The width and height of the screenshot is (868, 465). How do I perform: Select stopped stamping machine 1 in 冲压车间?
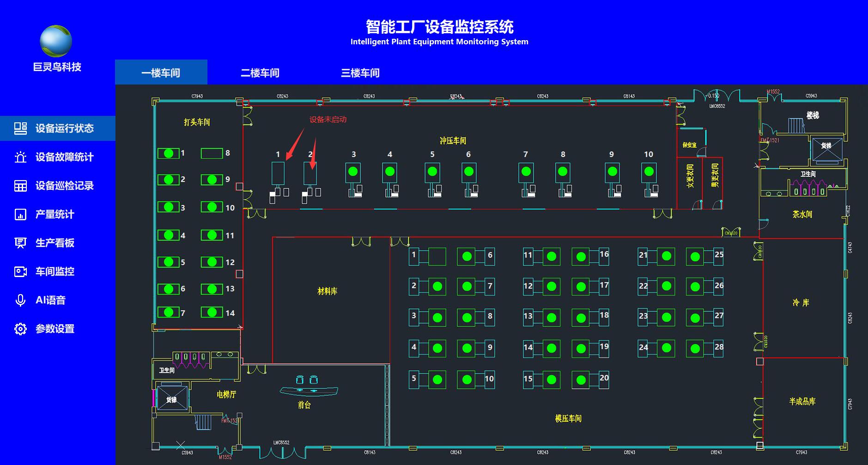click(x=278, y=173)
